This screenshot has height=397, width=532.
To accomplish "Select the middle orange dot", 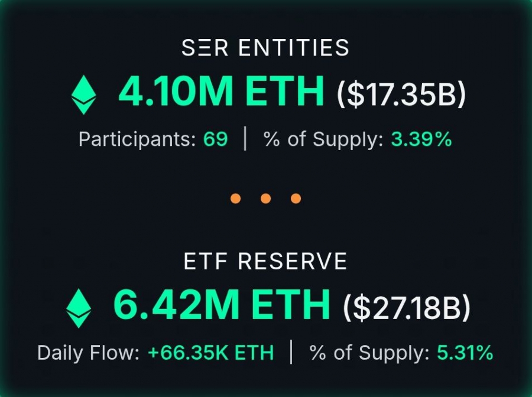I will tap(265, 198).
